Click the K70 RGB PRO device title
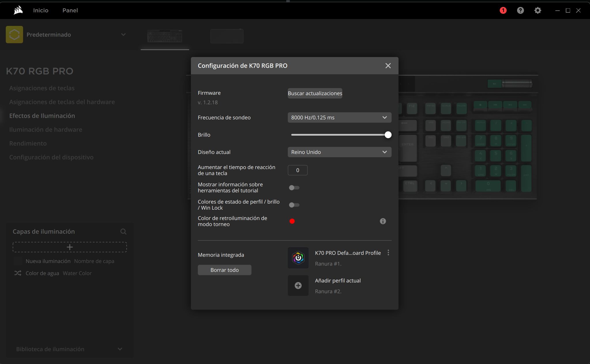 pyautogui.click(x=40, y=71)
